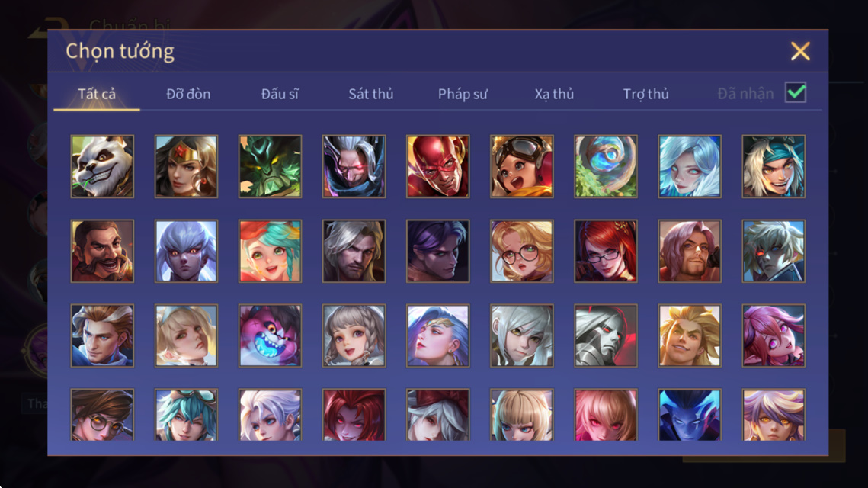
Task: Pick the blonde girl with round glasses
Action: click(521, 251)
